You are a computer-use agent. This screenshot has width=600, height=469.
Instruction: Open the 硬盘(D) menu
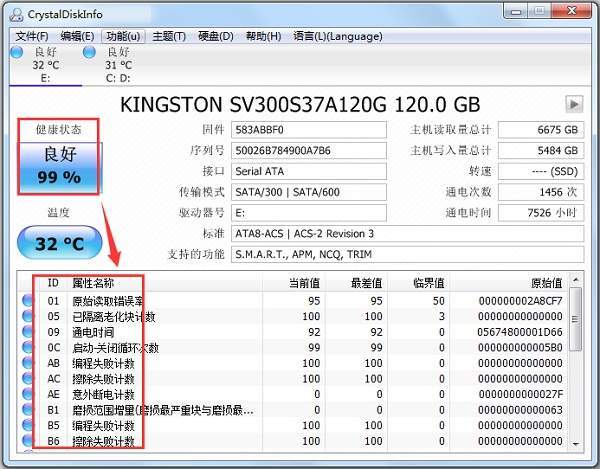[214, 37]
